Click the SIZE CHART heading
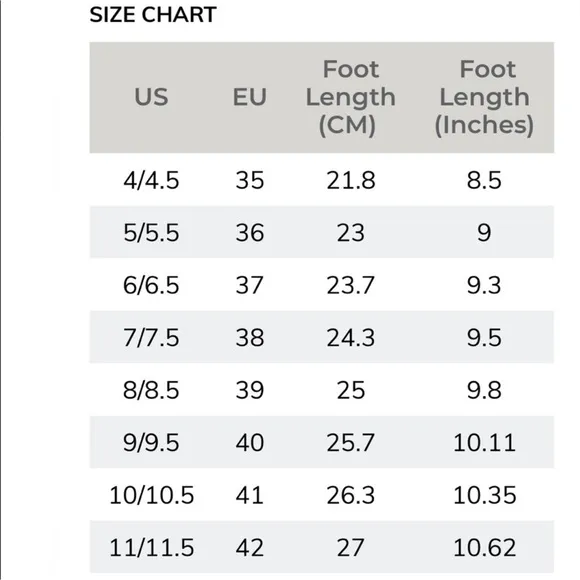 click(x=153, y=15)
